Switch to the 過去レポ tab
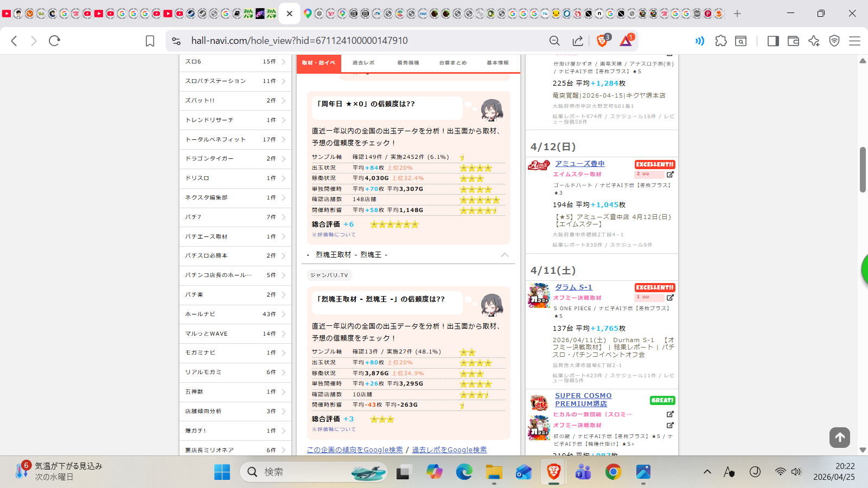This screenshot has height=488, width=868. click(x=363, y=63)
